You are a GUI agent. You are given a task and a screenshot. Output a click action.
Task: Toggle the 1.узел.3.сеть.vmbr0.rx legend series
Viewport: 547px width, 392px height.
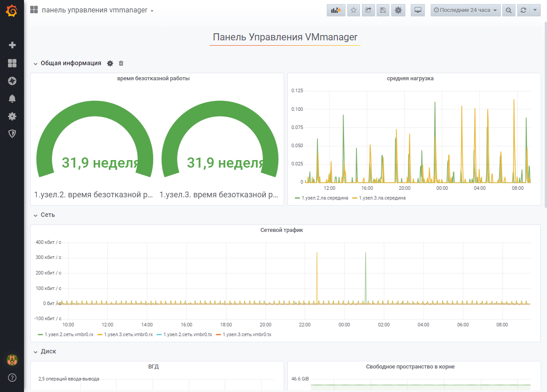pos(128,334)
